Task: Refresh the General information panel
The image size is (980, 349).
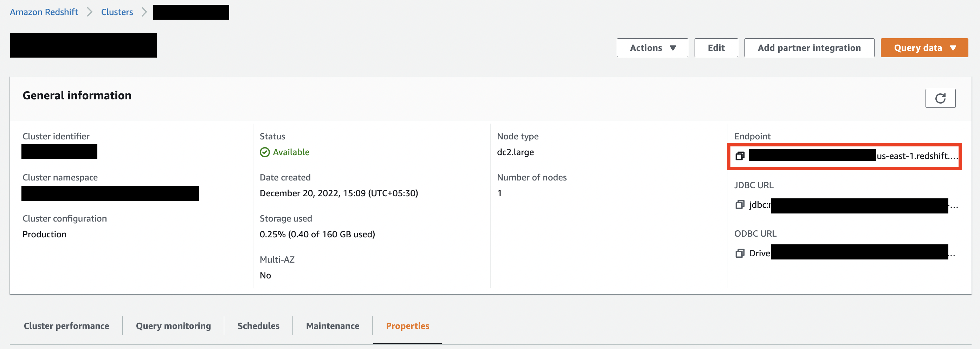Action: [x=940, y=98]
